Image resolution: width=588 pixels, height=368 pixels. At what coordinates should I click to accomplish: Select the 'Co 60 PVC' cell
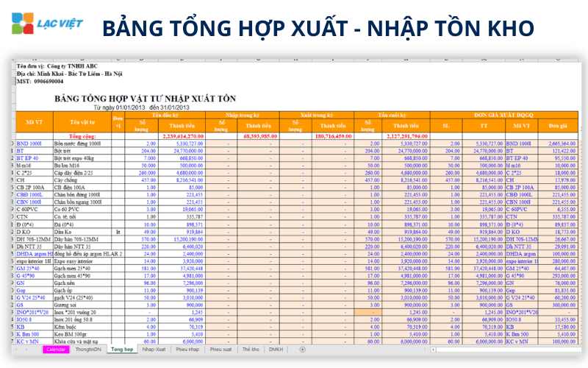click(x=82, y=210)
